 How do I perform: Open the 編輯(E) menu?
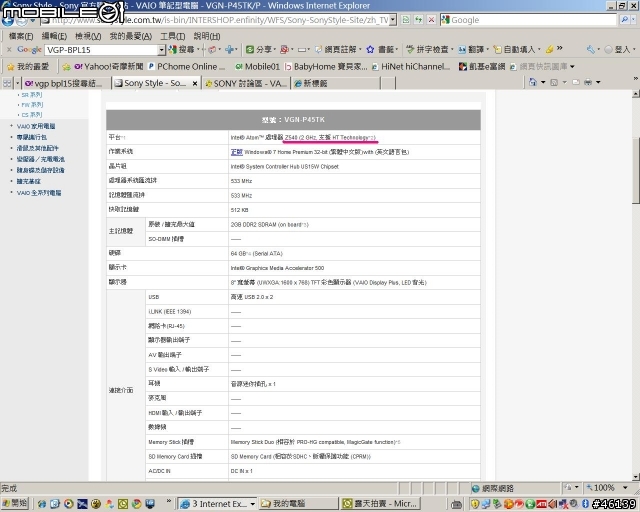coord(54,36)
